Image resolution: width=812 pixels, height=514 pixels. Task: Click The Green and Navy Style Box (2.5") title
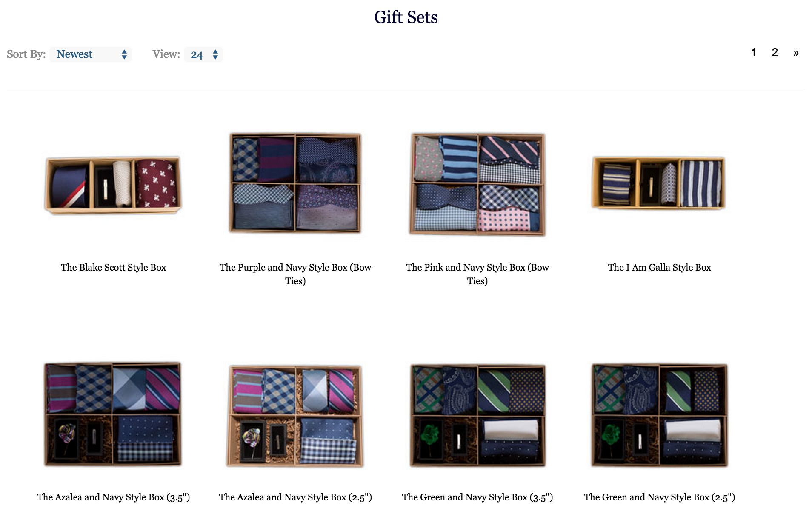coord(659,497)
